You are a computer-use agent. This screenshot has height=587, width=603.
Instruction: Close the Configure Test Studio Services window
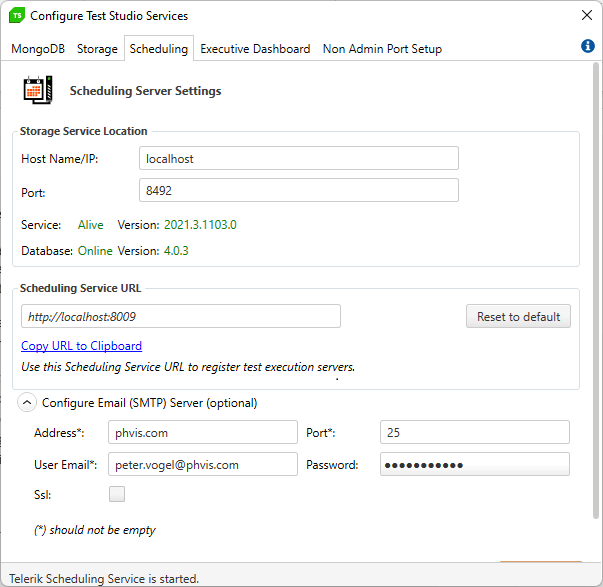586,15
